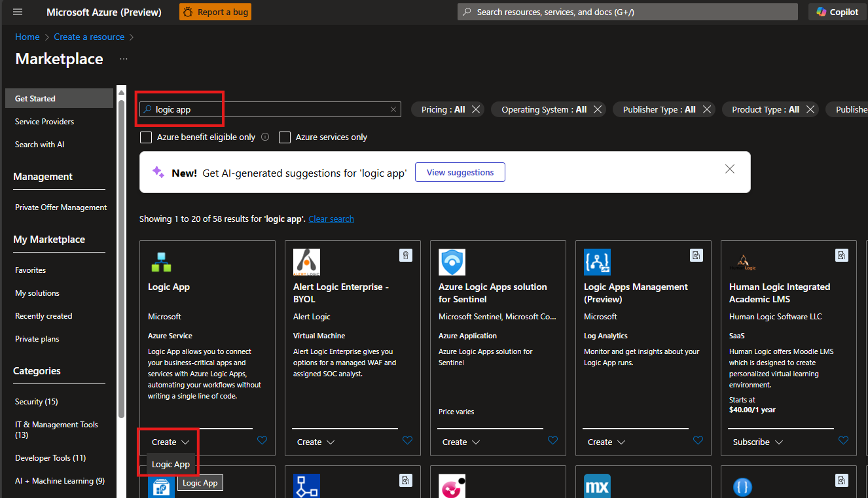Select Logic App from the Create menu
The width and height of the screenshot is (868, 498).
tap(171, 465)
